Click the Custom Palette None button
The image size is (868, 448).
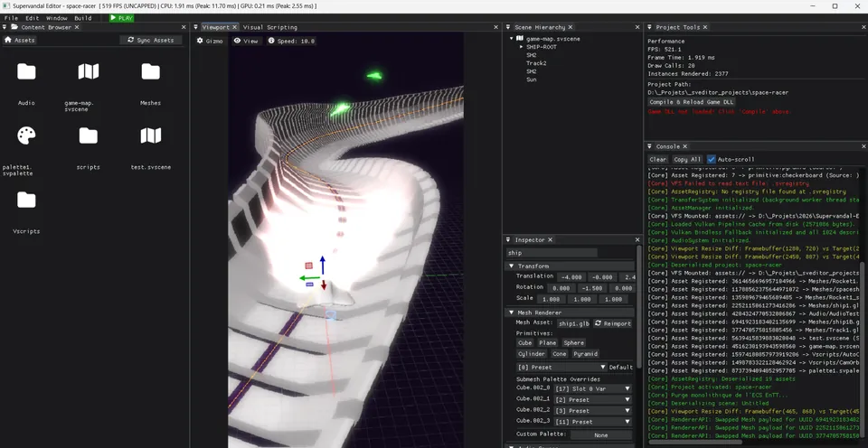click(601, 435)
